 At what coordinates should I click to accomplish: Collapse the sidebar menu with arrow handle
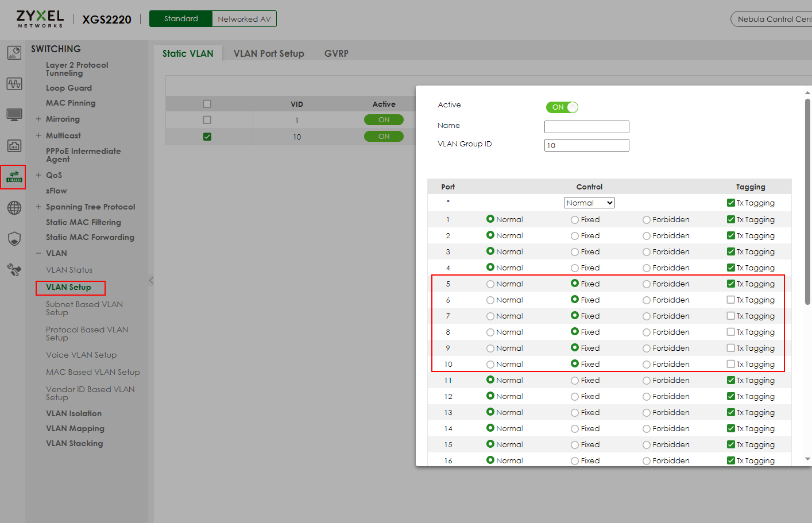(x=151, y=281)
